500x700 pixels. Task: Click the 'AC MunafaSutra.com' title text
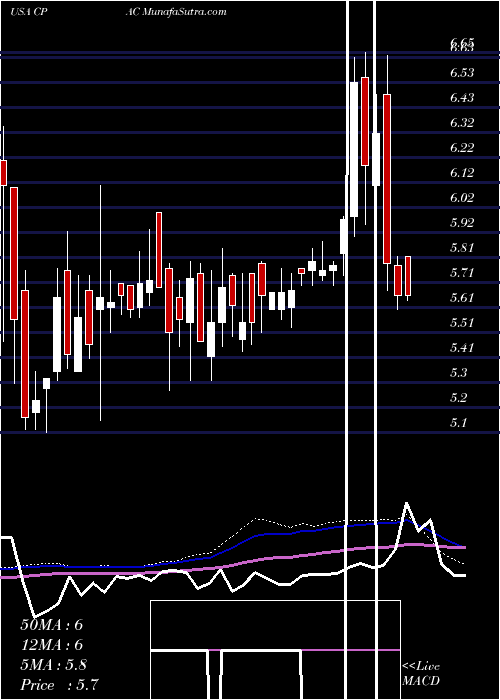pos(176,12)
